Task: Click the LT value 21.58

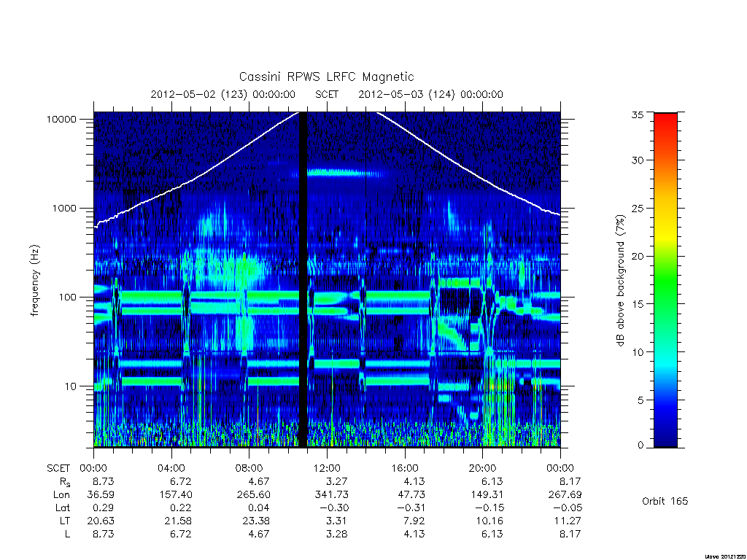Action: coord(179,521)
